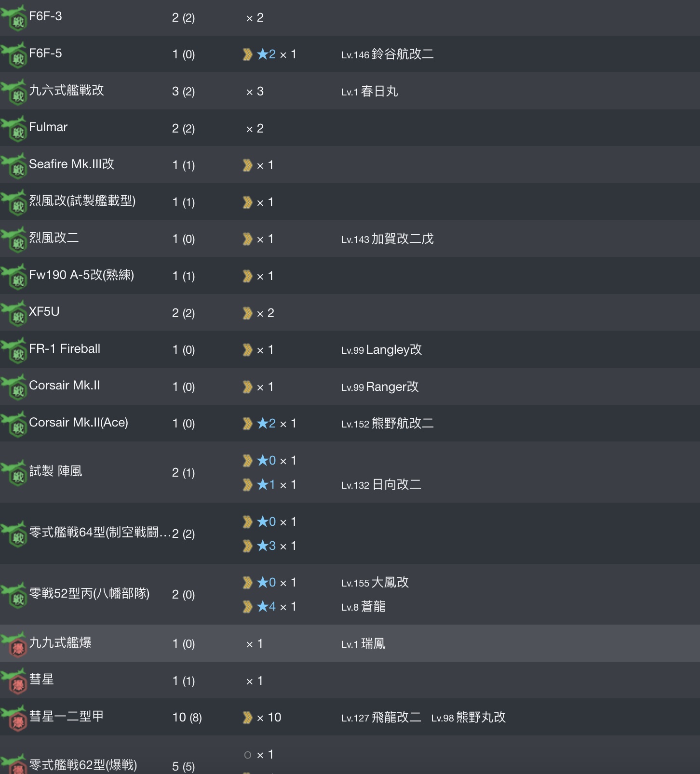Click the blue ★4 improvement star for 零戦52型丙
The image size is (700, 774).
pos(266,606)
